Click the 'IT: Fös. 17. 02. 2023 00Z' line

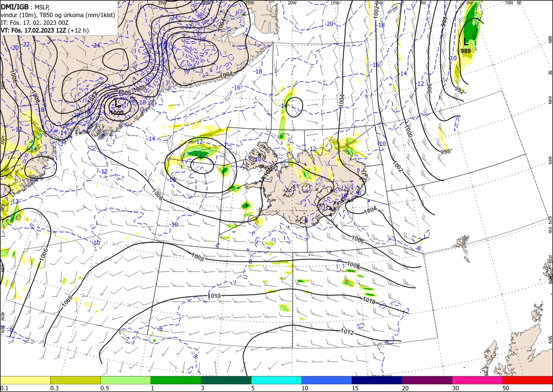[x=34, y=22]
